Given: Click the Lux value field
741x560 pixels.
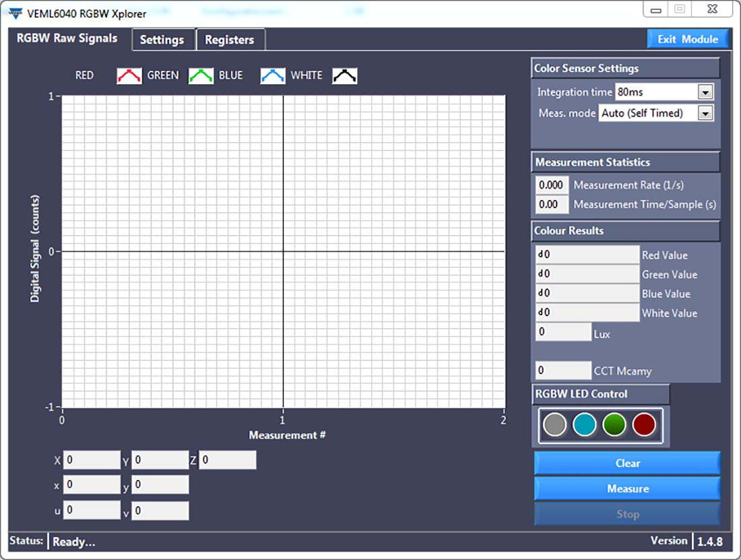Looking at the screenshot, I should click(x=563, y=332).
